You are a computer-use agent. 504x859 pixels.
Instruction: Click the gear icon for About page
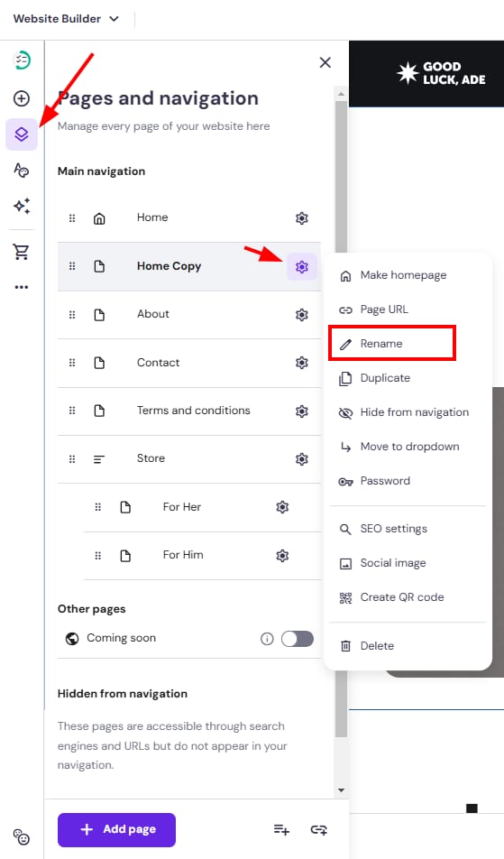coord(301,314)
